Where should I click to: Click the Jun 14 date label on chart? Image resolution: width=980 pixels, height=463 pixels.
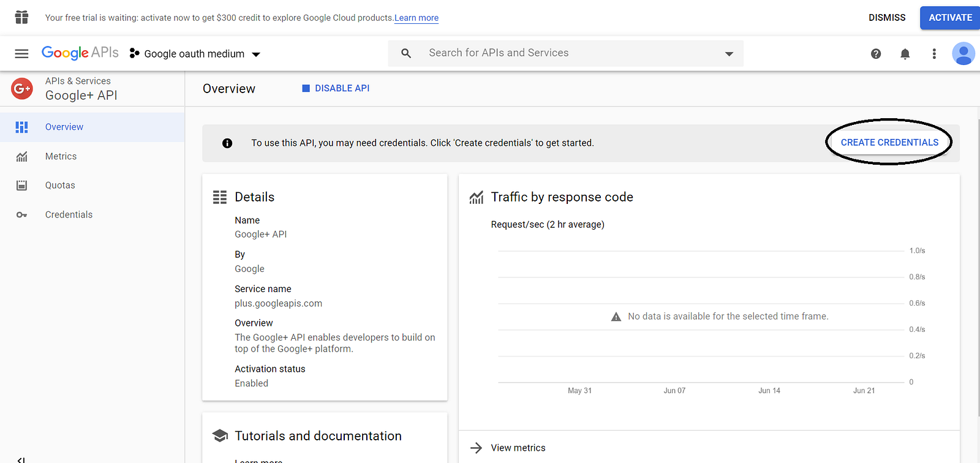tap(769, 391)
